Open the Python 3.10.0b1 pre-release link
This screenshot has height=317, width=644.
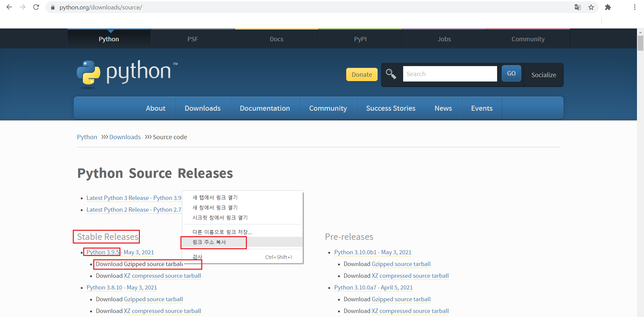coord(373,252)
